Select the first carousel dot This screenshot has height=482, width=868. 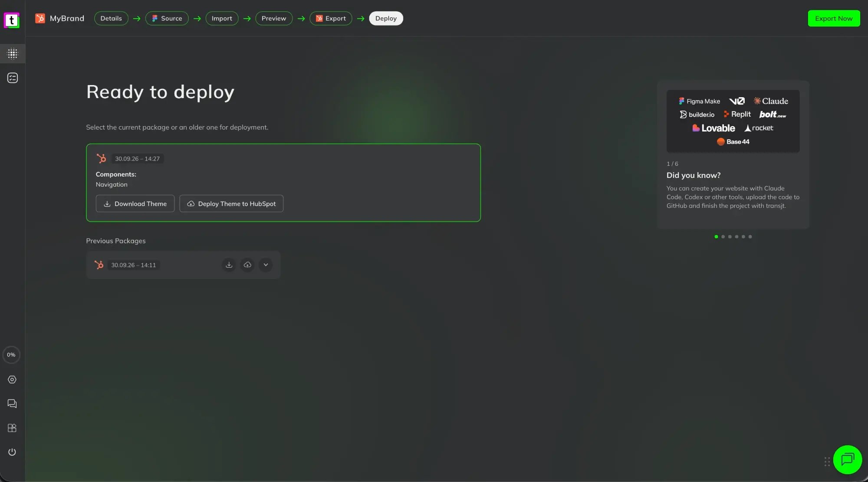(716, 236)
